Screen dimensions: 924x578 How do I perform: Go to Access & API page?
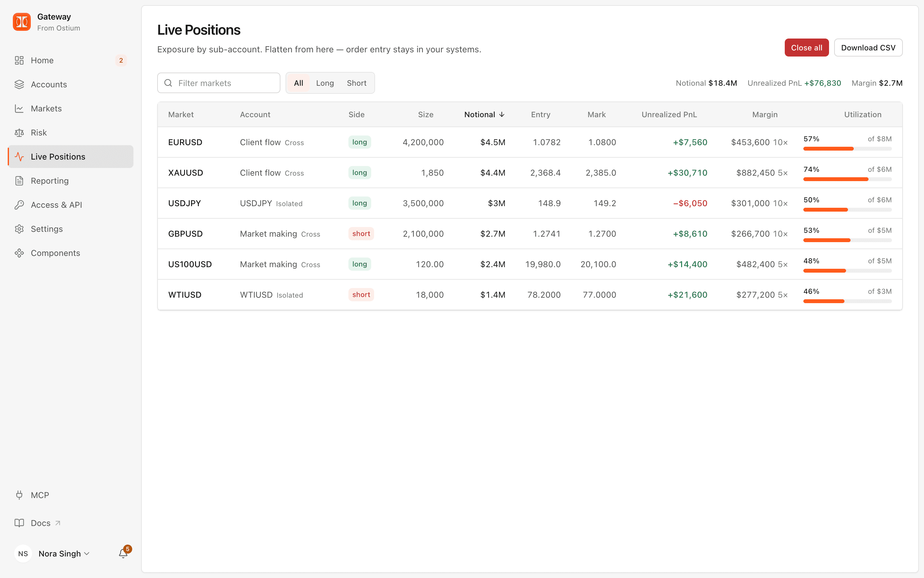click(x=71, y=205)
